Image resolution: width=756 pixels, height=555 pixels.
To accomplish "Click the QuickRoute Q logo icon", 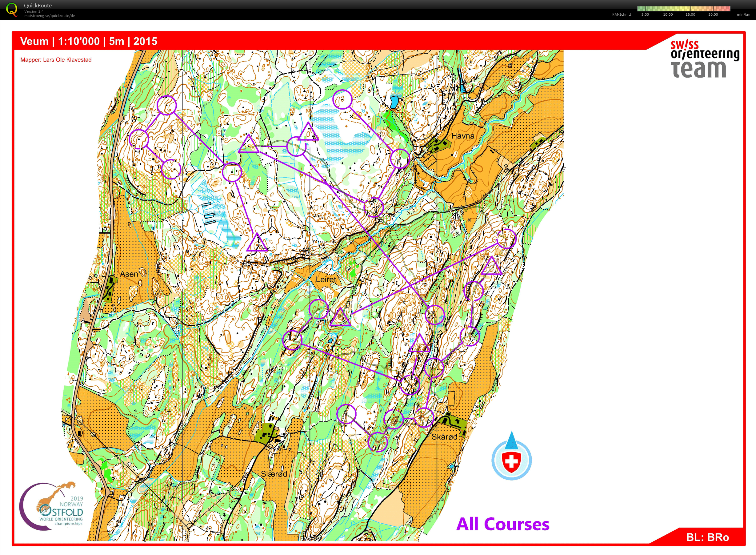I will [12, 10].
